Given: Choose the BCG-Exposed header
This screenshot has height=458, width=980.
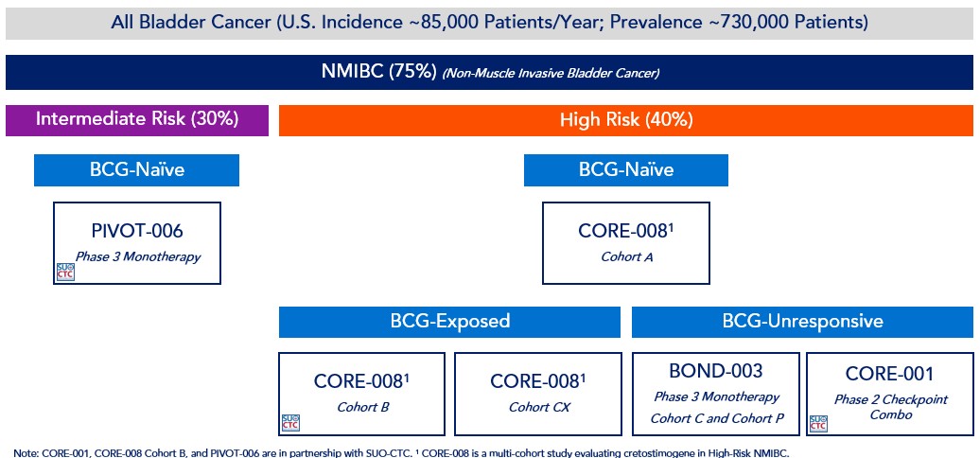Looking at the screenshot, I should (450, 321).
